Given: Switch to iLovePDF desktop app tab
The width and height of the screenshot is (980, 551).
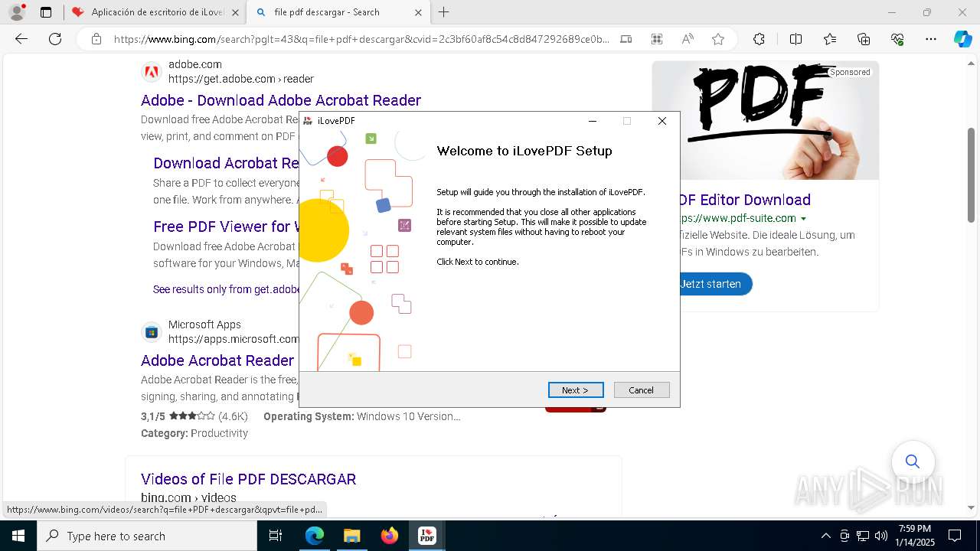Looking at the screenshot, I should point(155,12).
